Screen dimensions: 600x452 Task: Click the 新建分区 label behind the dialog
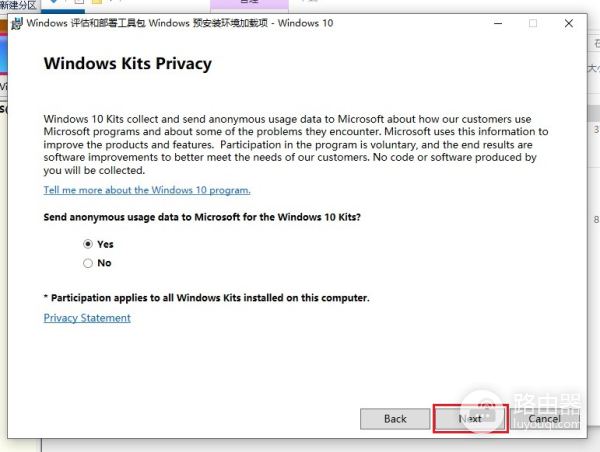click(19, 5)
